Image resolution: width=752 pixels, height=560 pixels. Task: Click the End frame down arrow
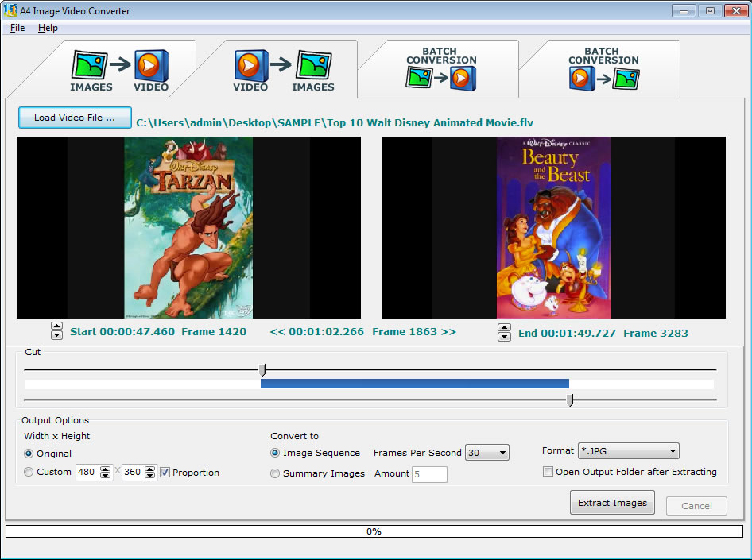click(504, 338)
